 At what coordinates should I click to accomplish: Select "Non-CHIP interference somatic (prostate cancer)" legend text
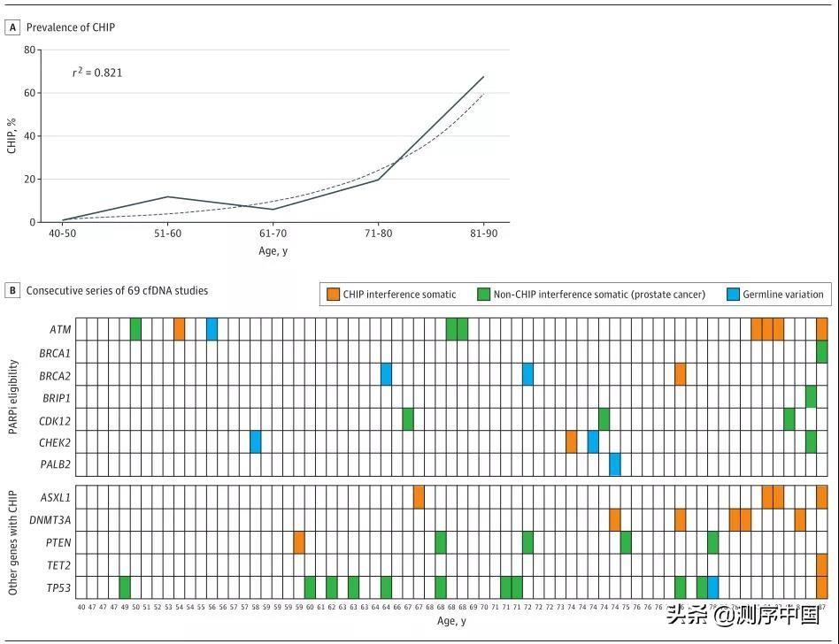(x=599, y=295)
